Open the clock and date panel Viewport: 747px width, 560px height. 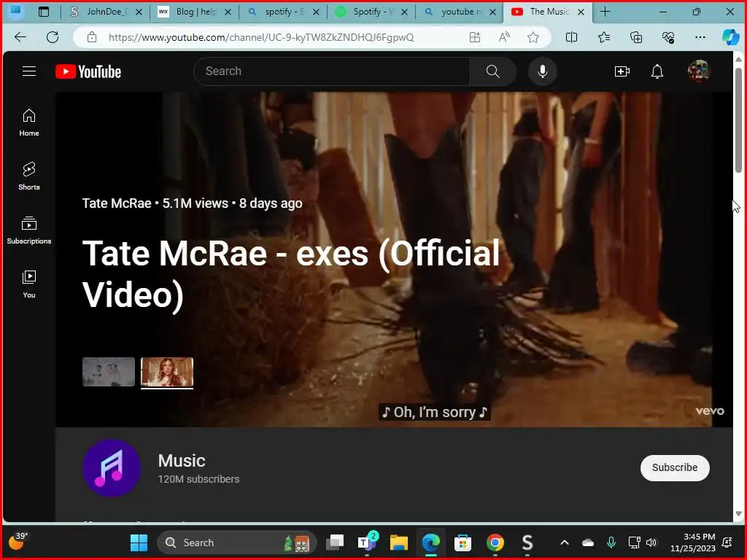point(692,542)
